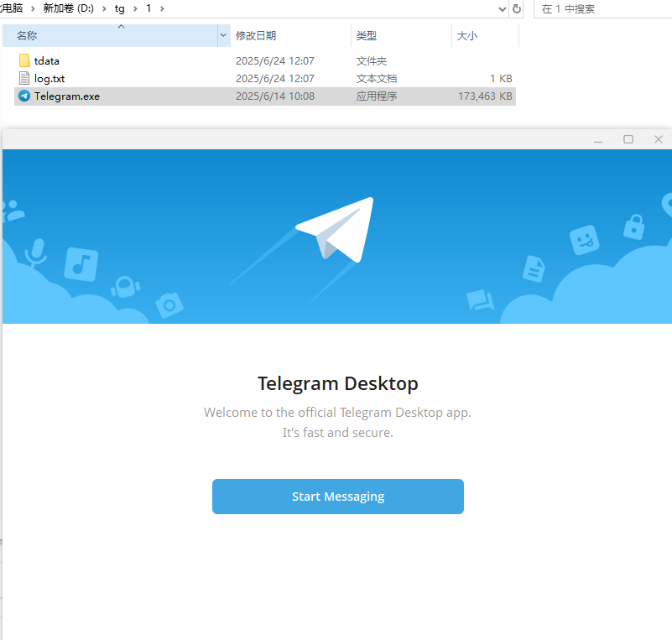Close the Telegram Desktop window

659,139
